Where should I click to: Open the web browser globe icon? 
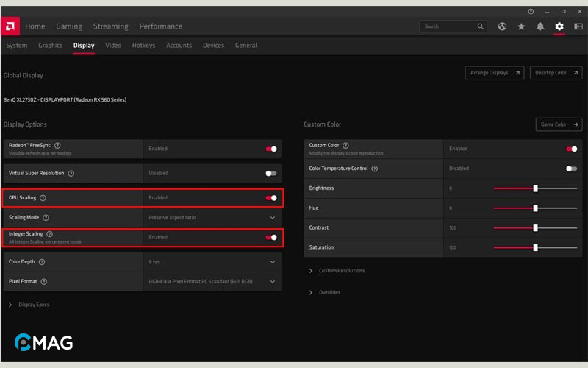click(x=502, y=26)
